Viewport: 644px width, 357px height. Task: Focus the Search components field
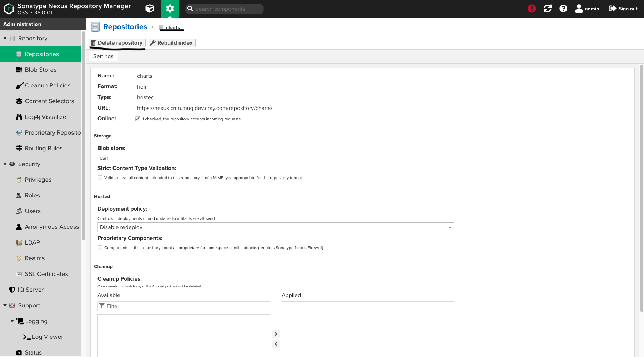click(224, 9)
